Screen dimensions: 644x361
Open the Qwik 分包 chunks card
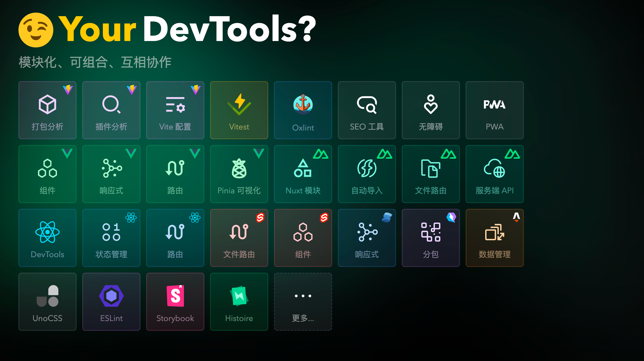[x=431, y=238]
